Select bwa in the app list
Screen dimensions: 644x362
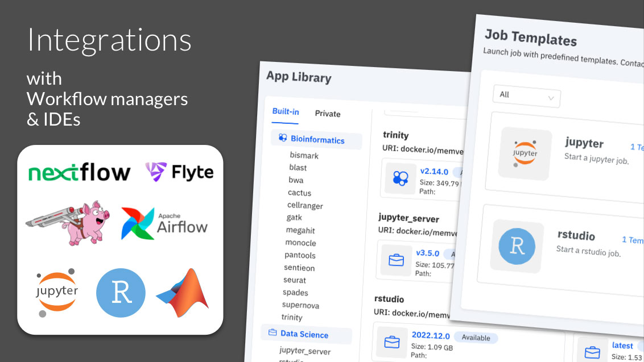point(296,180)
